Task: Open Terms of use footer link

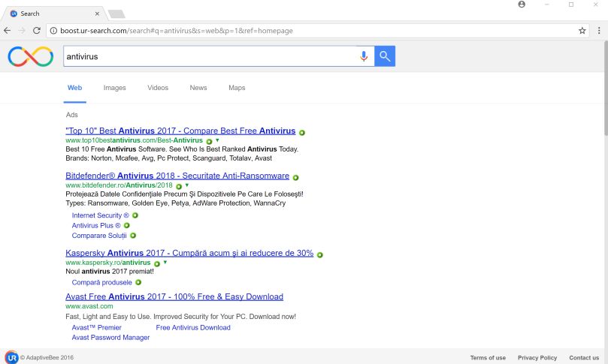Action: tap(488, 358)
